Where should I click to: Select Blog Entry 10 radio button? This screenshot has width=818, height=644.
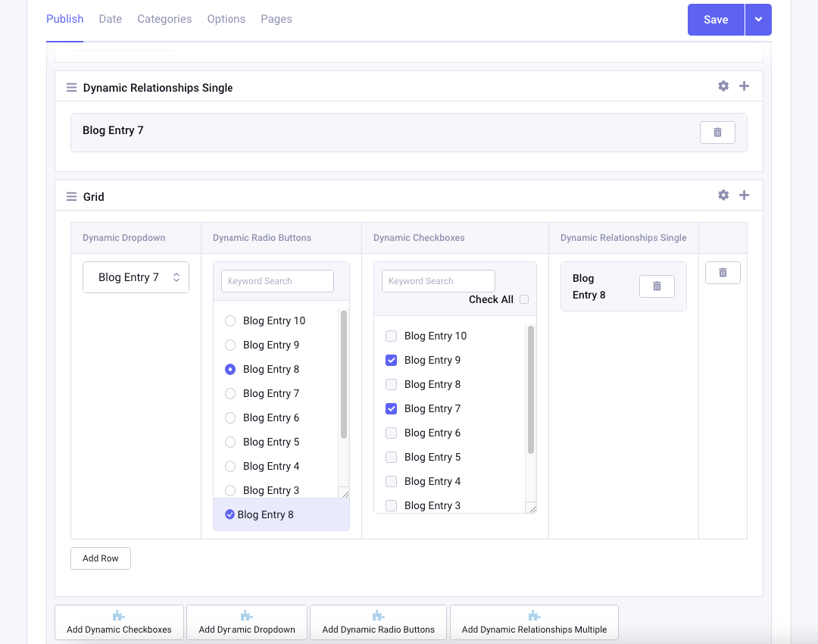[230, 321]
